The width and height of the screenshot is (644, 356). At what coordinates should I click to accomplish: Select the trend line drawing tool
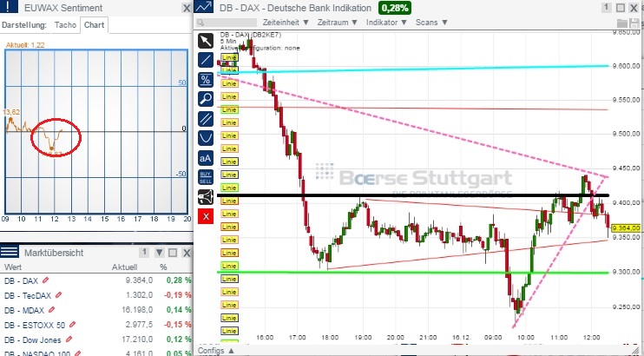pos(206,59)
